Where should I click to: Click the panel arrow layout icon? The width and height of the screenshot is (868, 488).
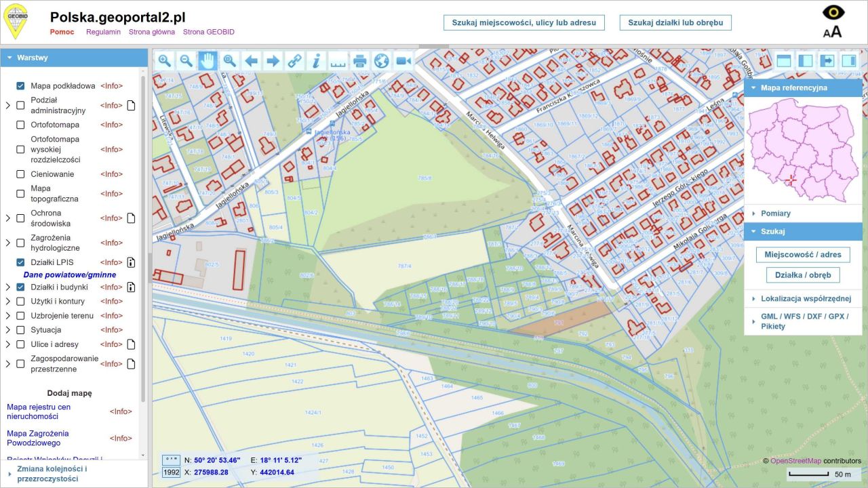click(827, 60)
